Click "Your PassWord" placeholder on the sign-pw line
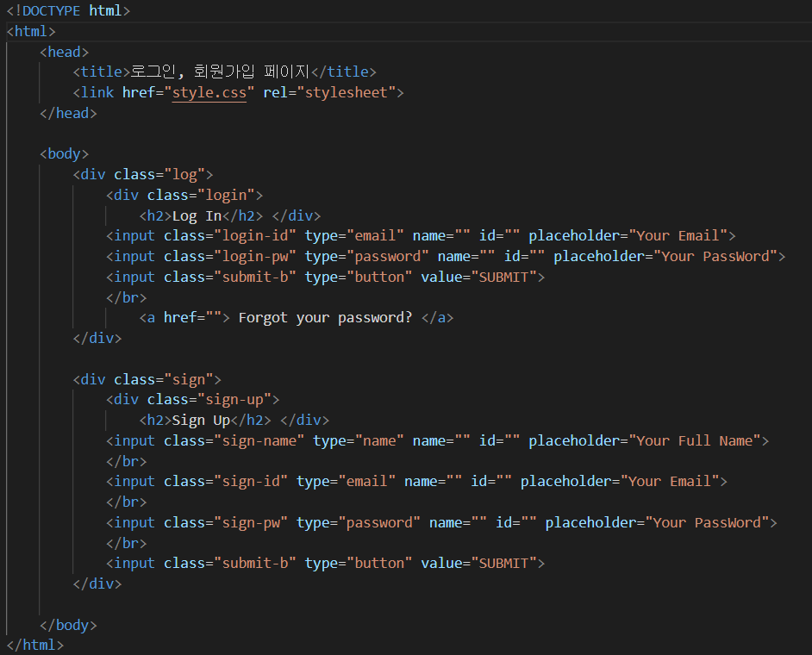The width and height of the screenshot is (812, 655). [708, 523]
